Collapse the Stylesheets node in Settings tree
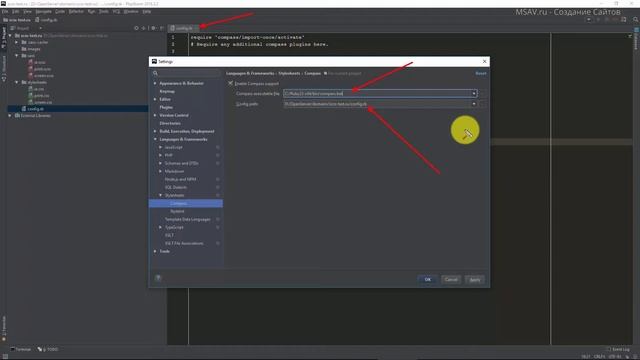Screen dimensions: 640x360 coord(160,196)
